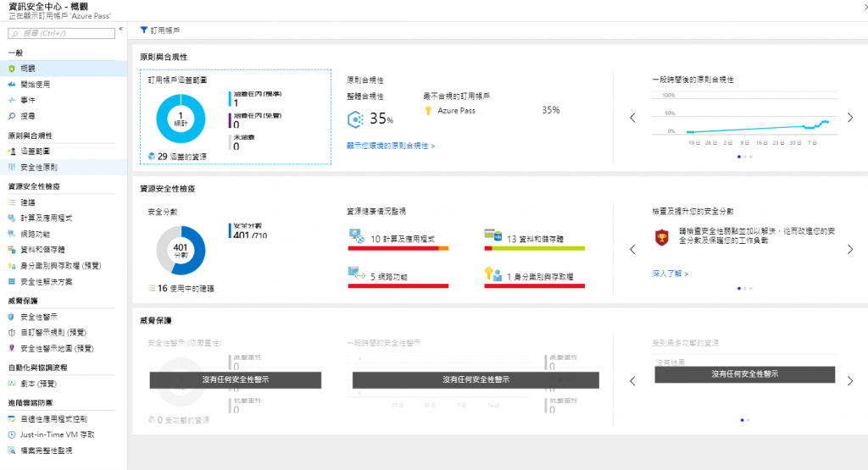The width and height of the screenshot is (868, 470).
Task: Click the 401/710 安全分數 value
Action: 250,235
